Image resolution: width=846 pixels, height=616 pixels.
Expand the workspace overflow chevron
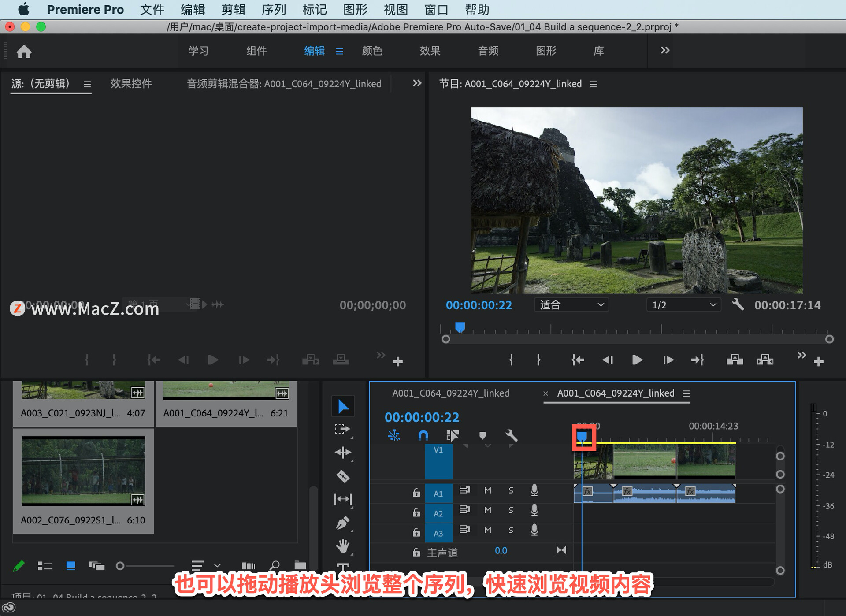(665, 51)
